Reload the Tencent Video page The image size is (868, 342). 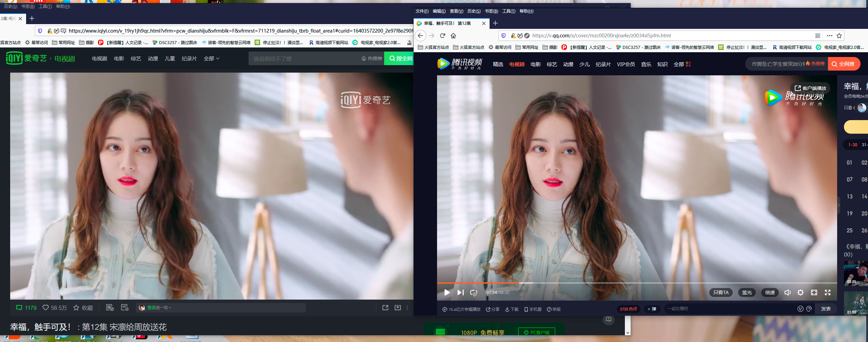click(x=442, y=36)
